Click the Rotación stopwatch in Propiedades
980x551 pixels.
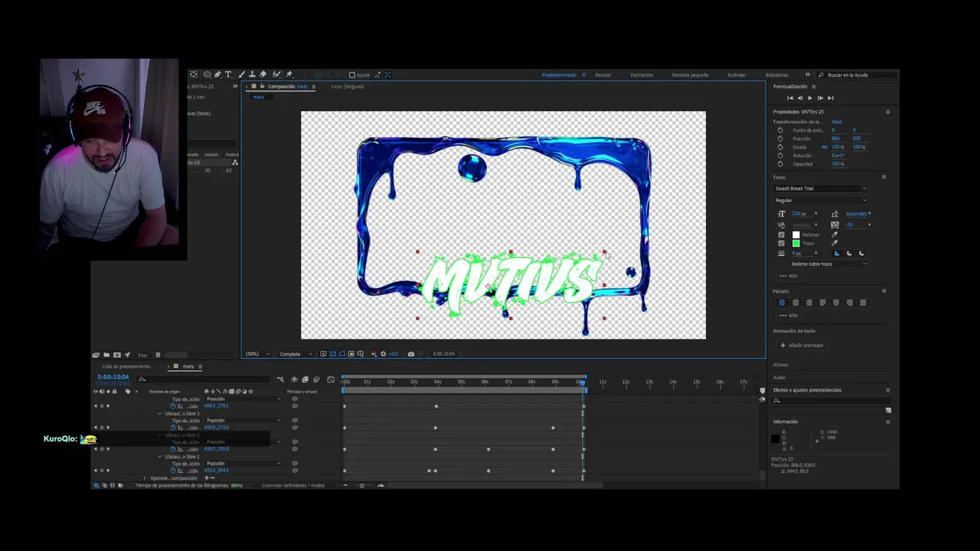[780, 155]
